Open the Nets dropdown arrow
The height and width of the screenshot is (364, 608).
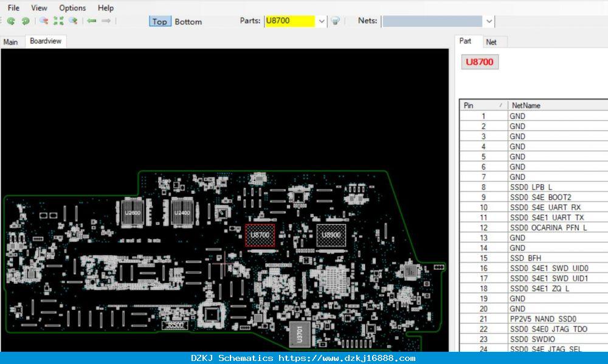pyautogui.click(x=489, y=21)
